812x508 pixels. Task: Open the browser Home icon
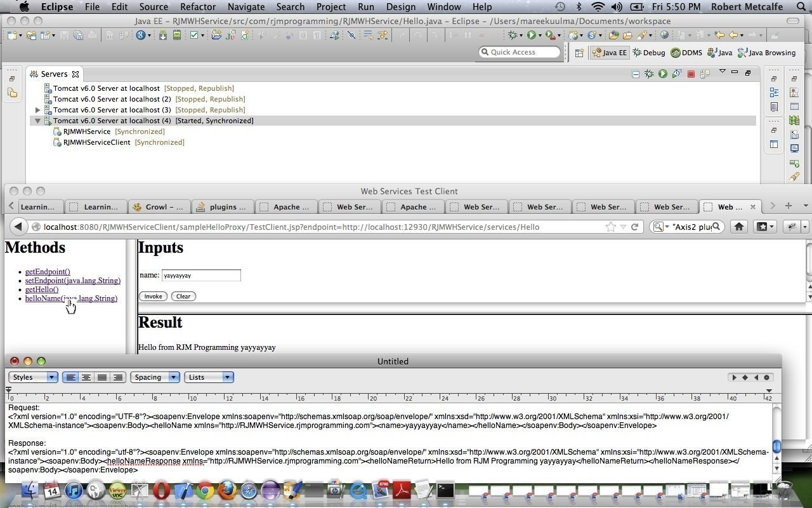tap(739, 227)
